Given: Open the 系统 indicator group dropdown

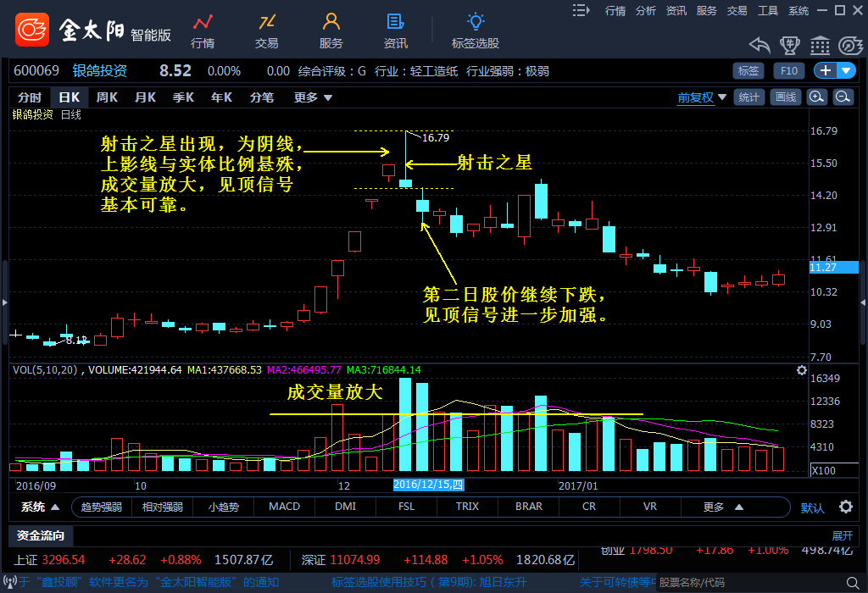Looking at the screenshot, I should pyautogui.click(x=40, y=507).
